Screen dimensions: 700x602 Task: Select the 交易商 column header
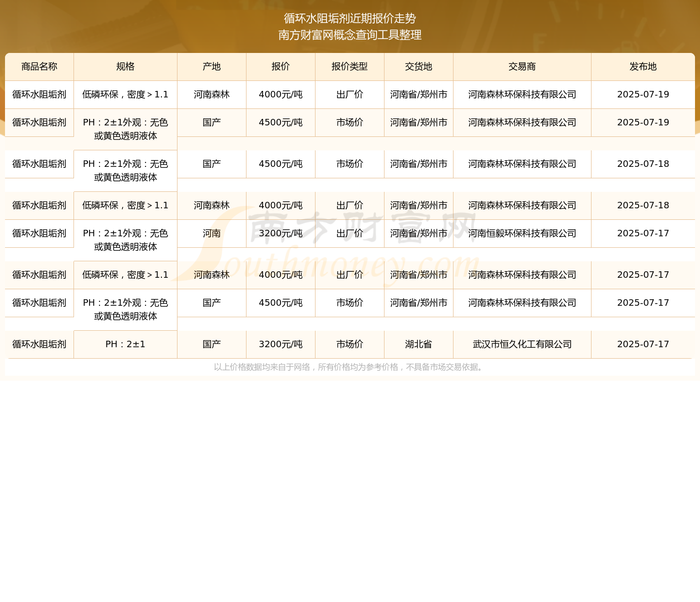[x=522, y=66]
